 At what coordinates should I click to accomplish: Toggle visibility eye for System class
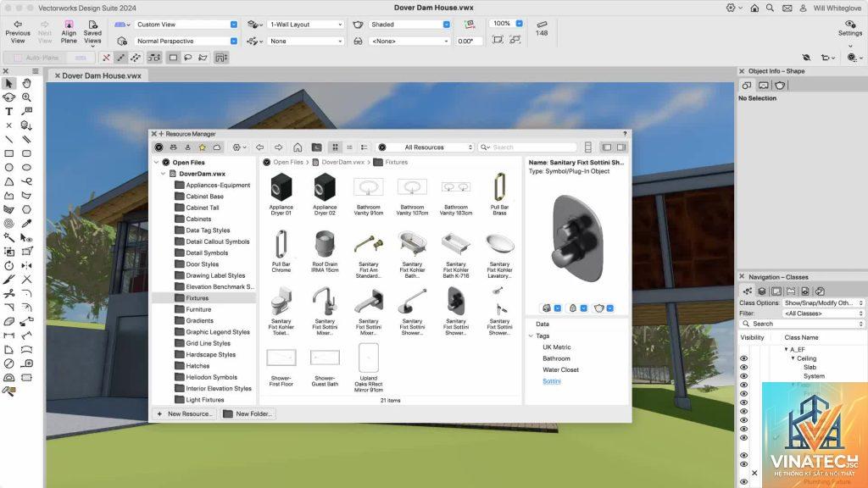[x=743, y=376]
